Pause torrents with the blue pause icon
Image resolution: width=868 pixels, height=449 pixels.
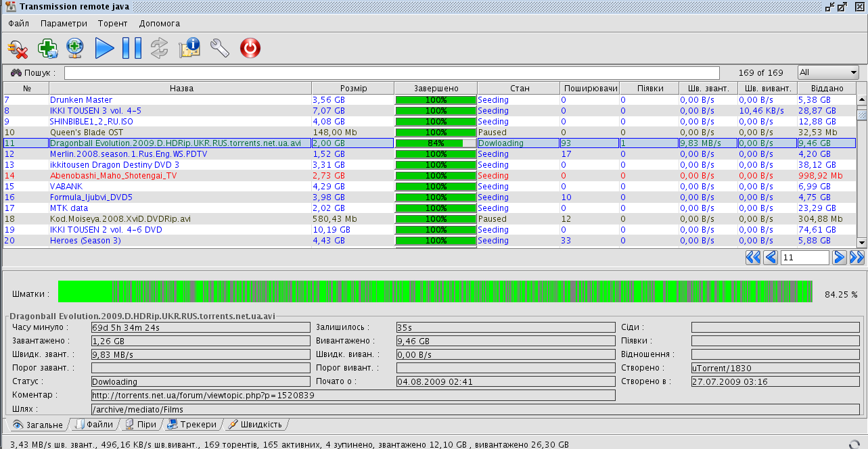coord(132,48)
